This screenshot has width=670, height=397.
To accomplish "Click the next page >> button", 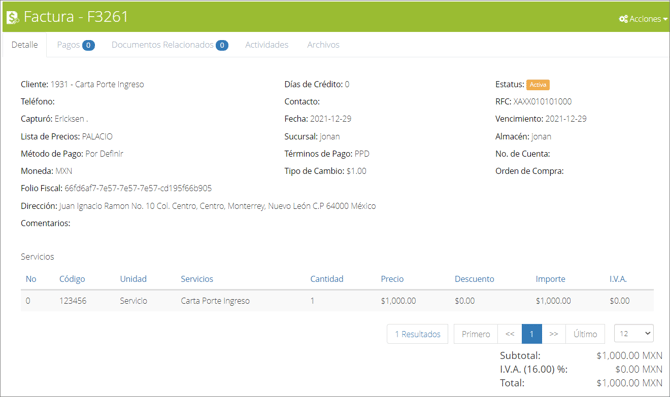I will [x=553, y=334].
